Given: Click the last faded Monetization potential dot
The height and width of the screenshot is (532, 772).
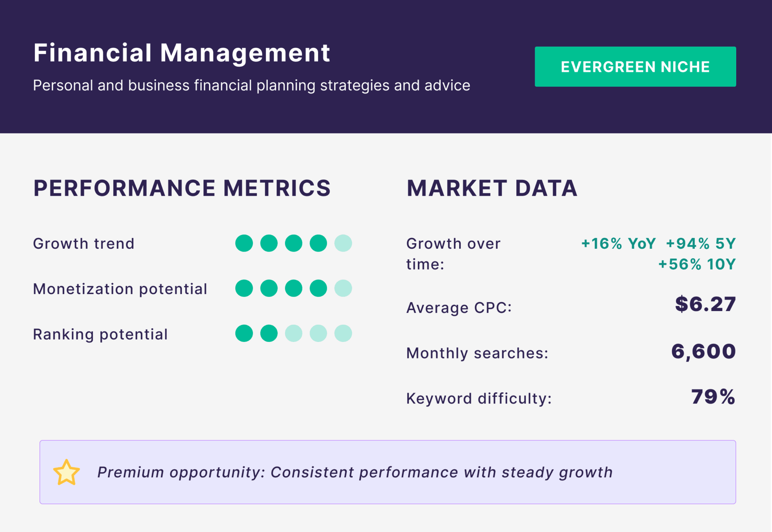Looking at the screenshot, I should pos(343,289).
